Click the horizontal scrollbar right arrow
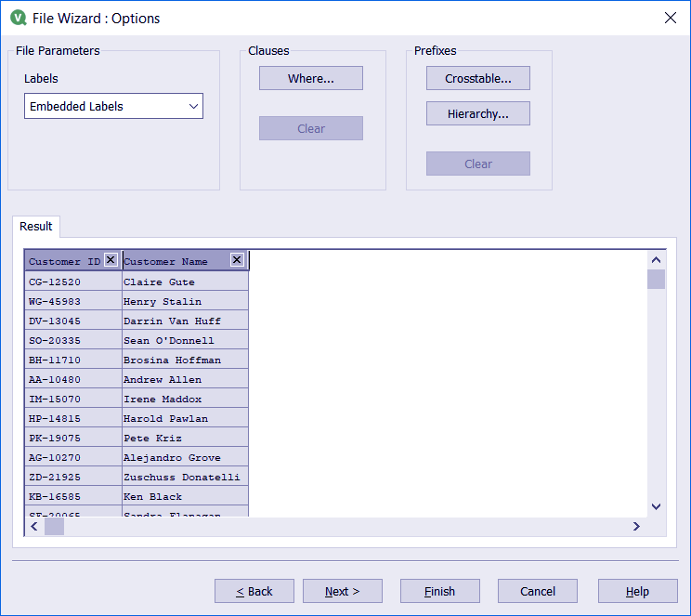The width and height of the screenshot is (691, 616). [x=636, y=526]
